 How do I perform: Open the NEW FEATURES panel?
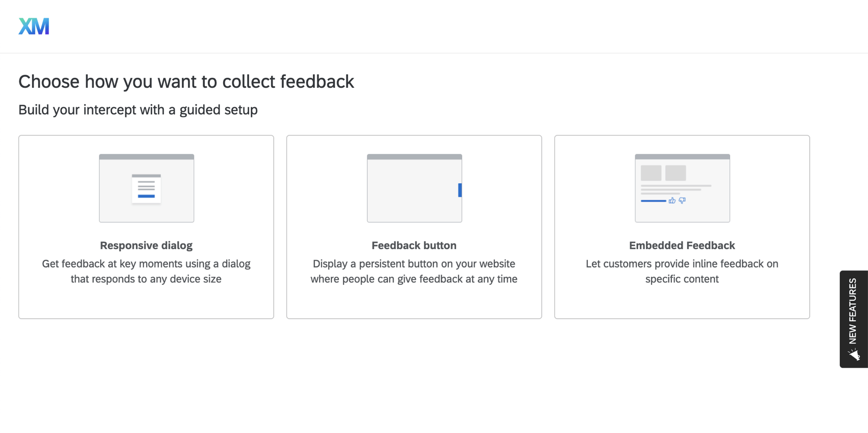(853, 317)
